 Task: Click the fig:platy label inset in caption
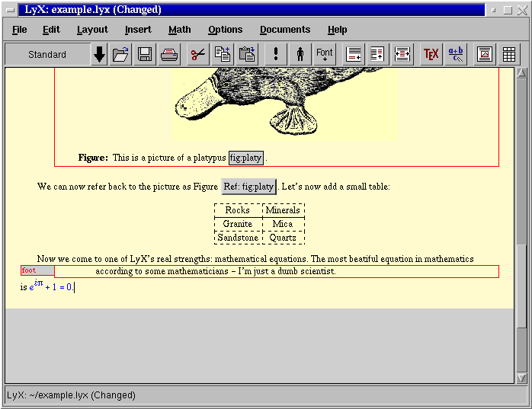point(246,158)
